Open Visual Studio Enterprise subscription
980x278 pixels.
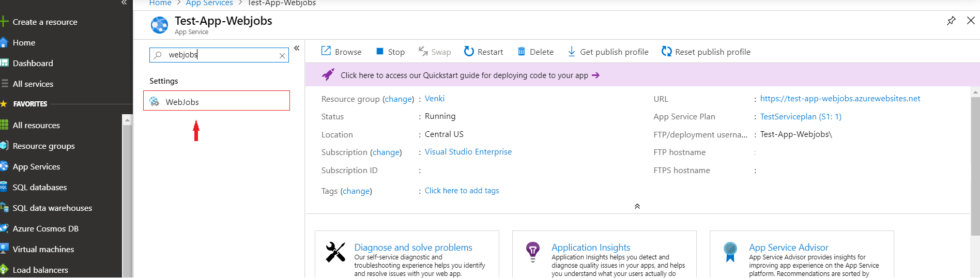tap(468, 152)
